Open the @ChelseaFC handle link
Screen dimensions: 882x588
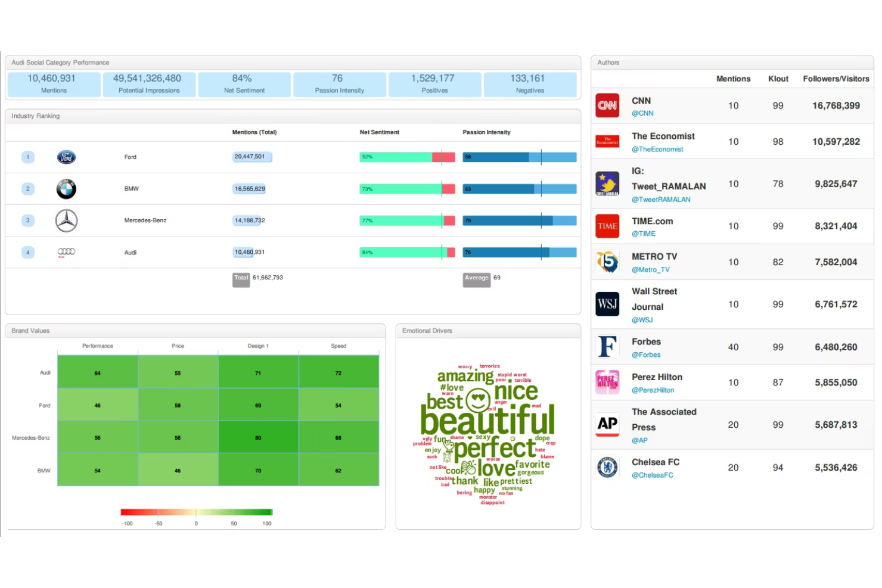(x=653, y=475)
